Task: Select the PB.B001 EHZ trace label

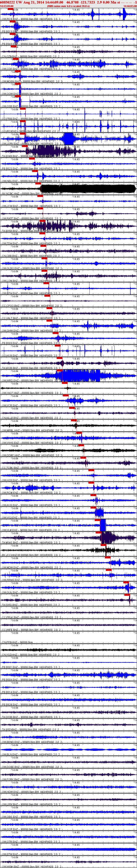Action: tap(31, 668)
